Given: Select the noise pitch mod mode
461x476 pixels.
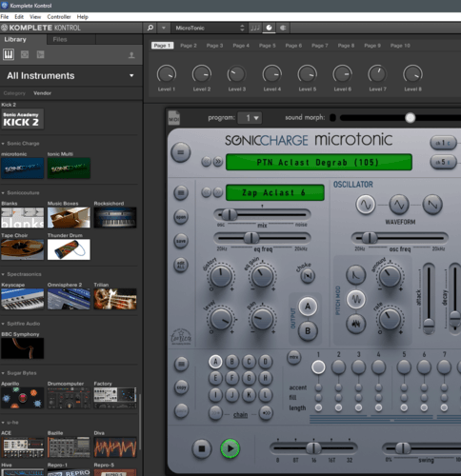Looking at the screenshot, I should [x=356, y=324].
